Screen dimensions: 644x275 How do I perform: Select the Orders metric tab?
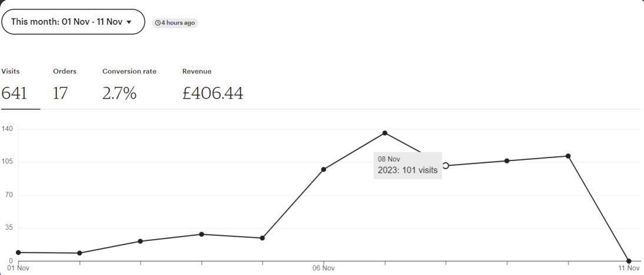65,85
